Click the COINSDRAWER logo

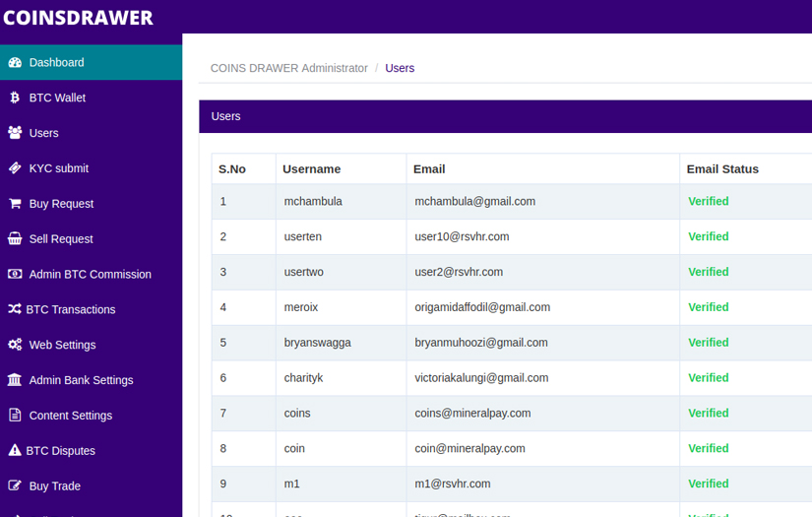tap(78, 18)
